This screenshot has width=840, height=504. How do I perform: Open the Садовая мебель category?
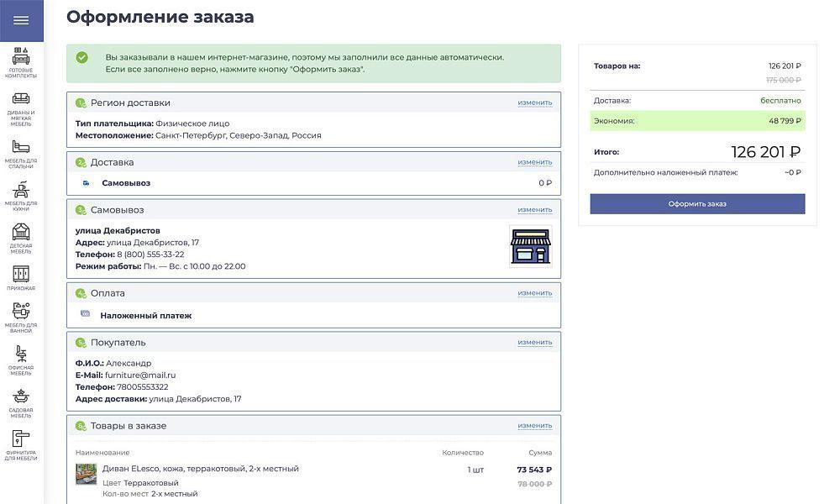click(x=21, y=403)
